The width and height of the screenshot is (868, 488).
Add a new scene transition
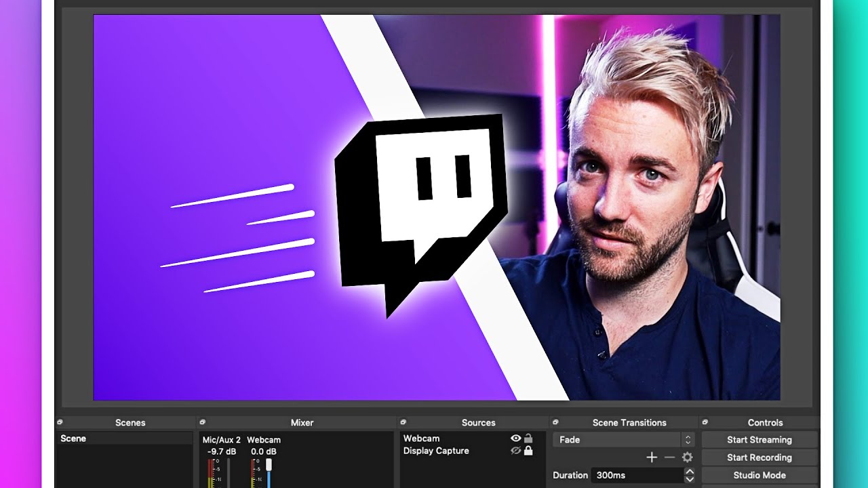pyautogui.click(x=652, y=457)
